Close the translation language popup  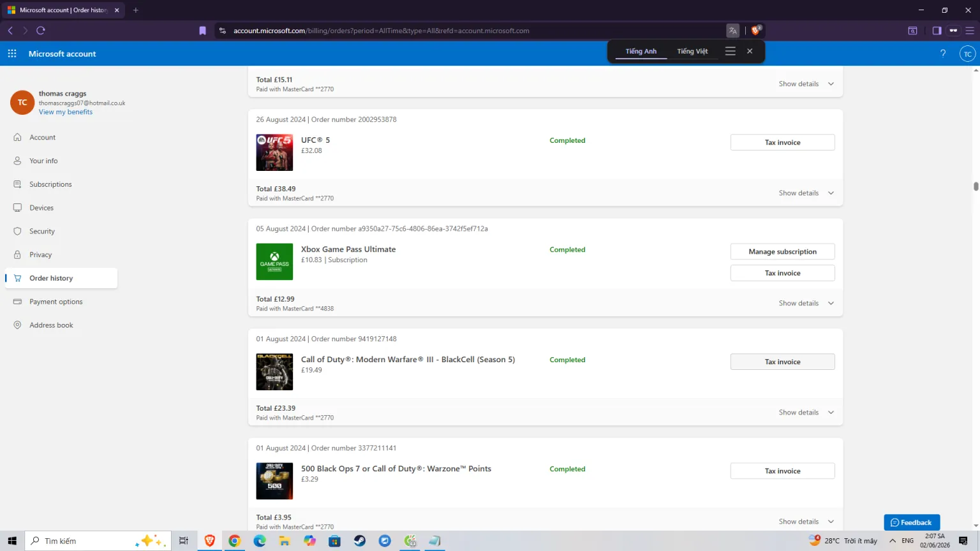[750, 51]
